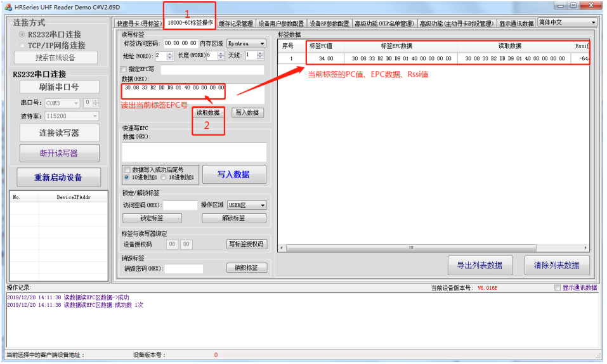Increase the 长度(WORD) spinner value
The image size is (607, 364).
(x=221, y=53)
